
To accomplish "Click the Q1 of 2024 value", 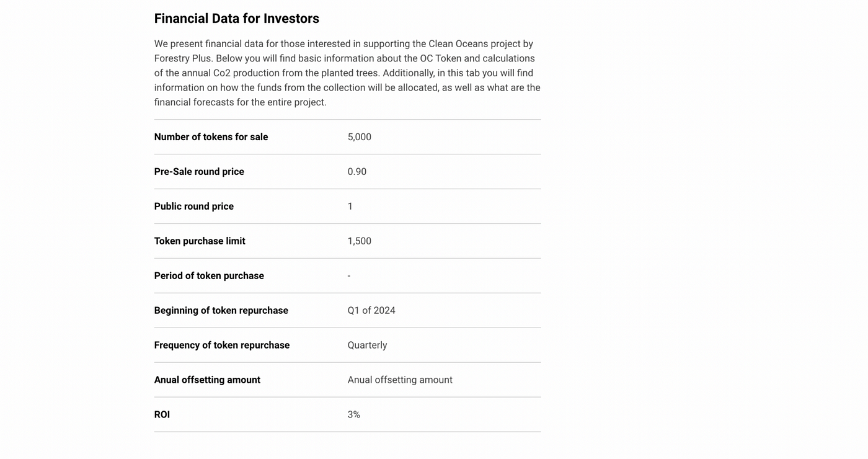I will pos(371,311).
